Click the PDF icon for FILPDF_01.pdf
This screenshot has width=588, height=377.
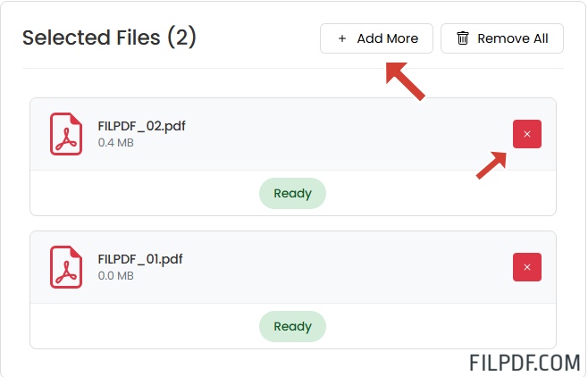pos(66,267)
